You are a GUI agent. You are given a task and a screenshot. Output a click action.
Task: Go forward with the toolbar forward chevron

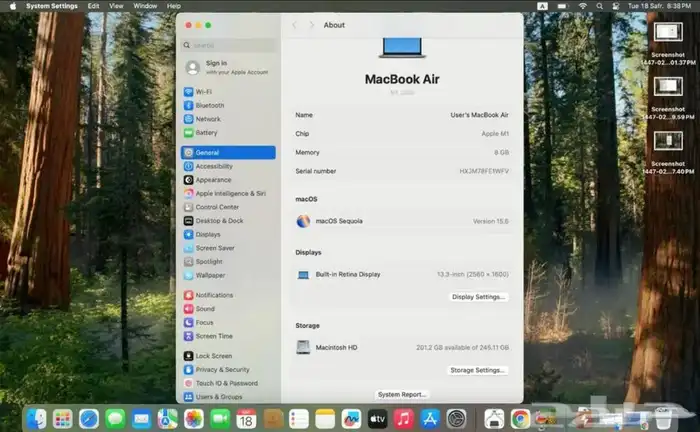(312, 25)
